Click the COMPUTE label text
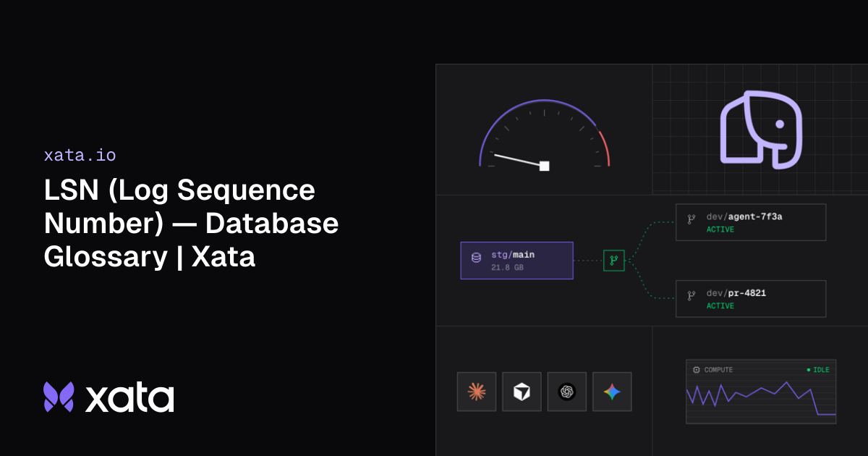Image resolution: width=868 pixels, height=456 pixels. pyautogui.click(x=718, y=370)
